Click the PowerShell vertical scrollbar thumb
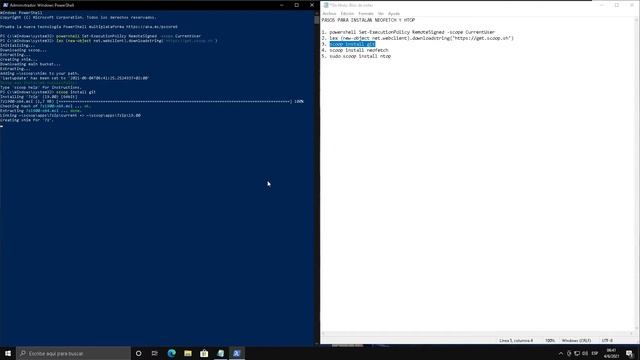The width and height of the screenshot is (640, 360). click(x=316, y=20)
